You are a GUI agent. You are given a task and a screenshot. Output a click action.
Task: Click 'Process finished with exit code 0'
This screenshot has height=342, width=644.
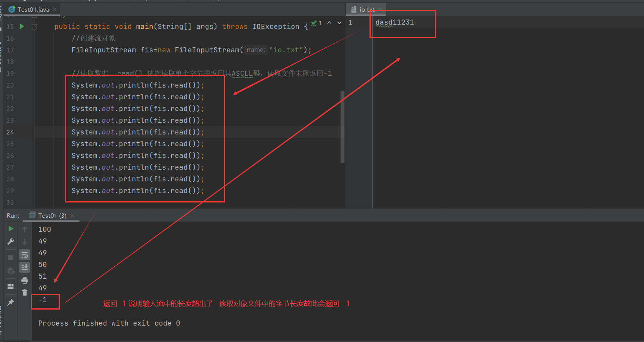pyautogui.click(x=109, y=323)
